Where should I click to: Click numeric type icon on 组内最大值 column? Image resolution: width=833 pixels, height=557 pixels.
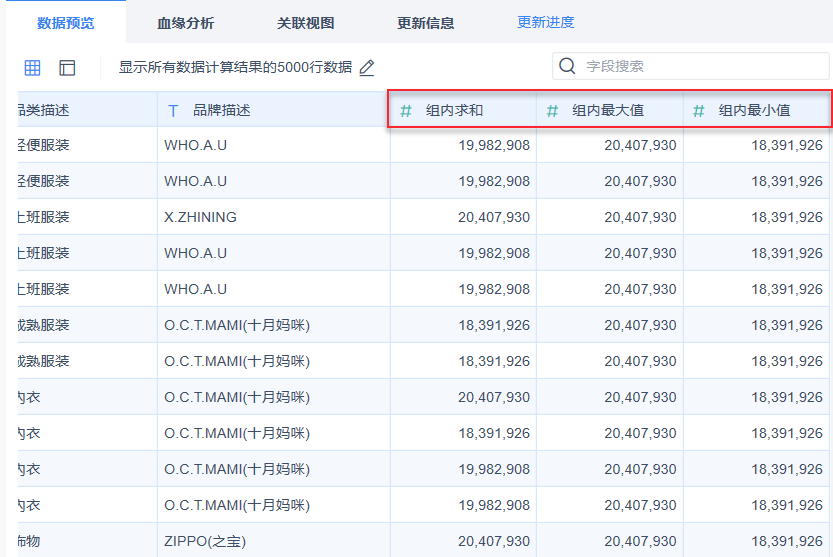click(552, 110)
